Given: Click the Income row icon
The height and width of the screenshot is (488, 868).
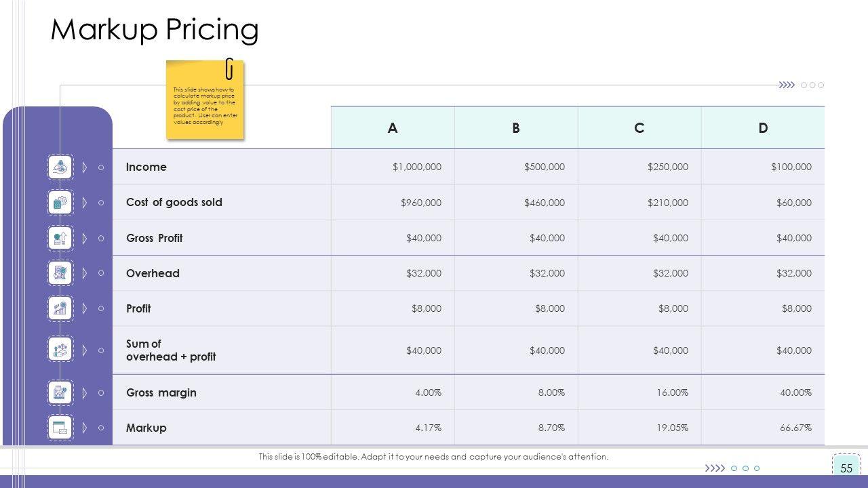Looking at the screenshot, I should click(x=60, y=167).
